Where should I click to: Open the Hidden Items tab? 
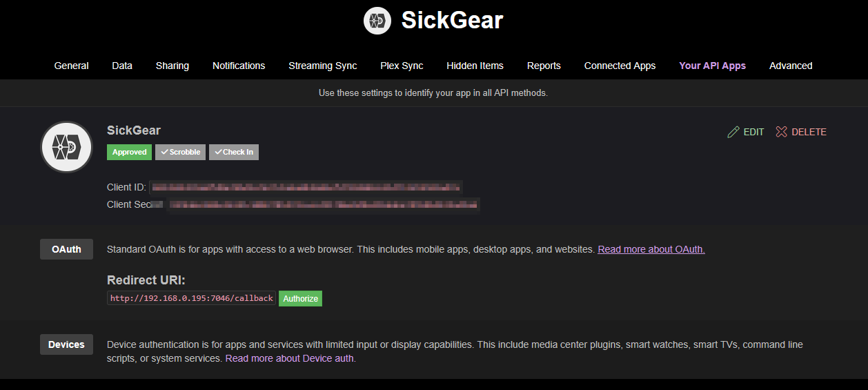click(x=475, y=66)
